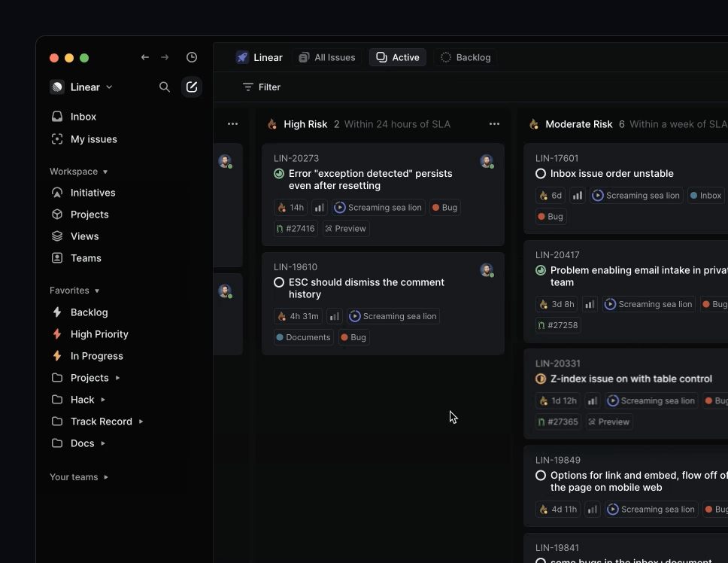
Task: Open pull request #27416
Action: [296, 229]
